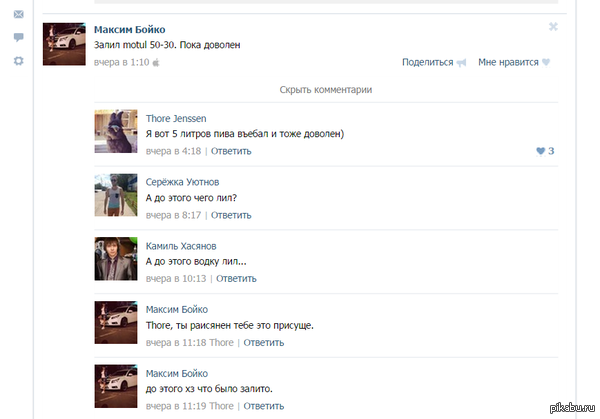Collapse comments with Скрыть комментарии

[x=326, y=89]
